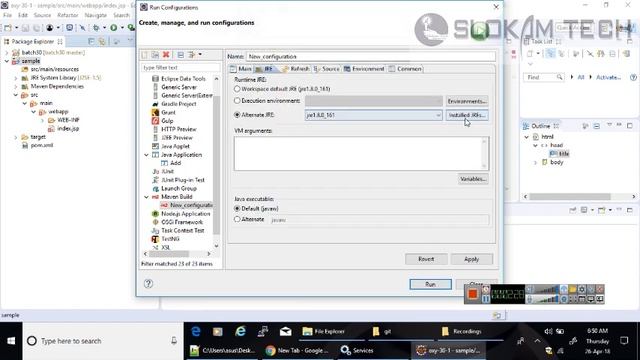Select Default (javaw) executable radio button
The height and width of the screenshot is (360, 640).
click(237, 208)
